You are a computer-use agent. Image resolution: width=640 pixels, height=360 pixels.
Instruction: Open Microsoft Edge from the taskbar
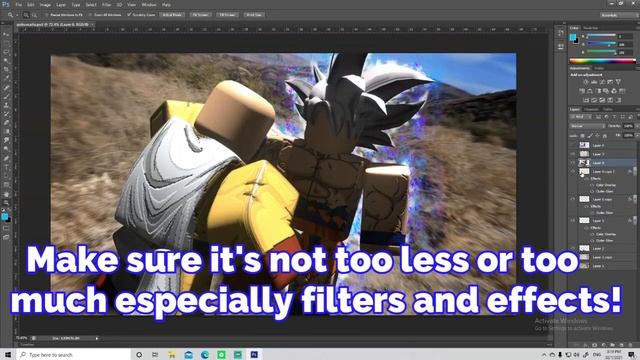[x=205, y=354]
